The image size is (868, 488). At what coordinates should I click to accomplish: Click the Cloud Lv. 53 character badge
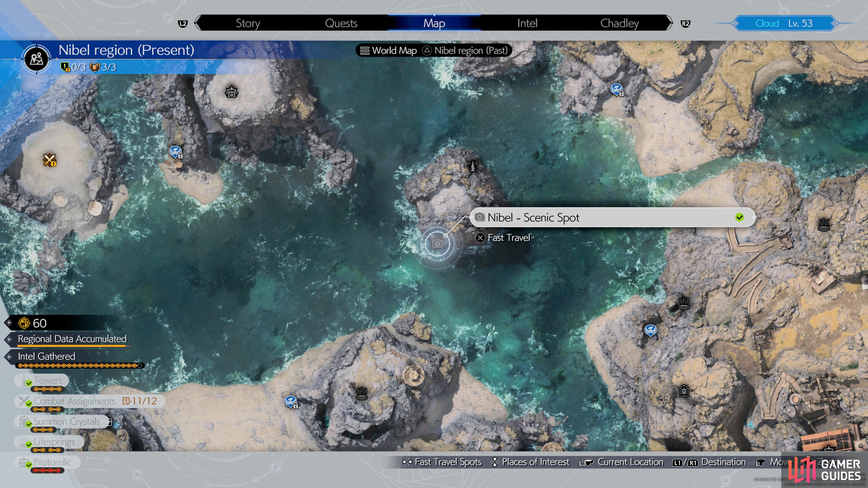pyautogui.click(x=784, y=23)
